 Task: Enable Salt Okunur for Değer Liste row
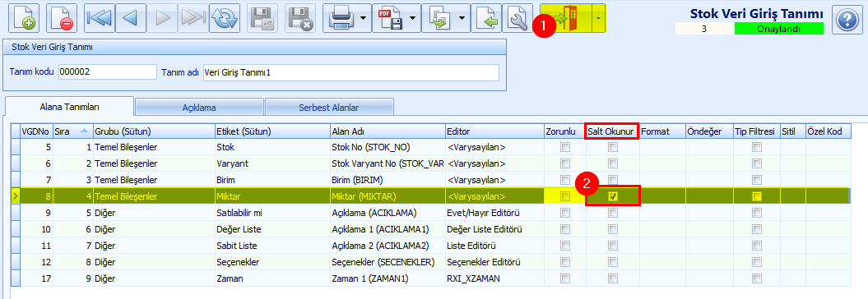coord(612,229)
